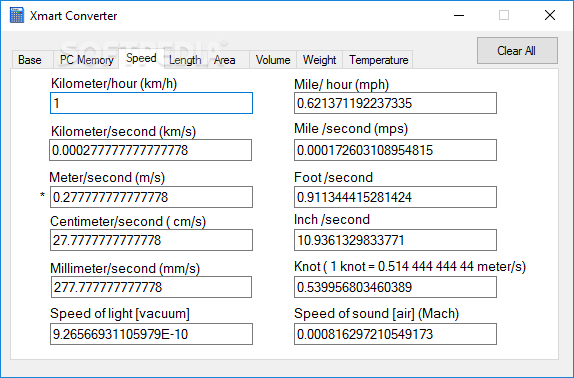The width and height of the screenshot is (574, 378).
Task: Select the Mile/hour (mph) field
Action: (x=395, y=103)
